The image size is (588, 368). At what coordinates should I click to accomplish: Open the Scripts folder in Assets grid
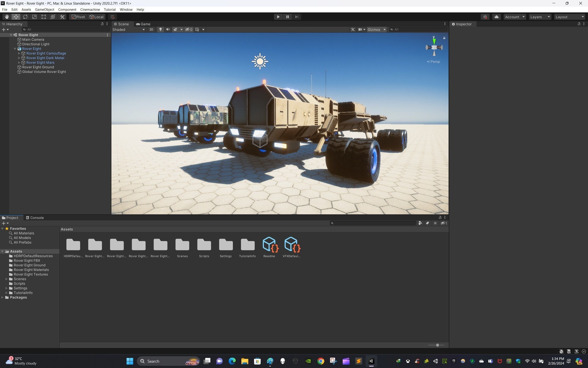pos(204,247)
